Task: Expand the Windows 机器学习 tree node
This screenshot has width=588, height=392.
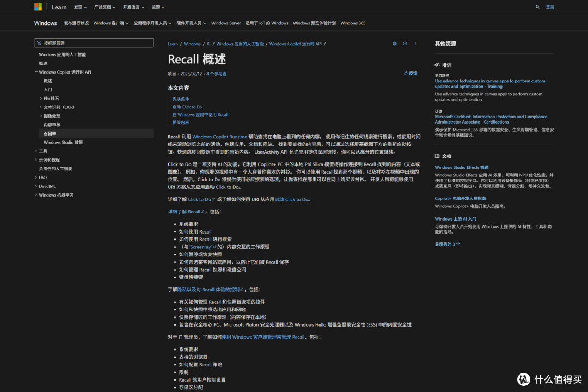Action: [x=36, y=195]
